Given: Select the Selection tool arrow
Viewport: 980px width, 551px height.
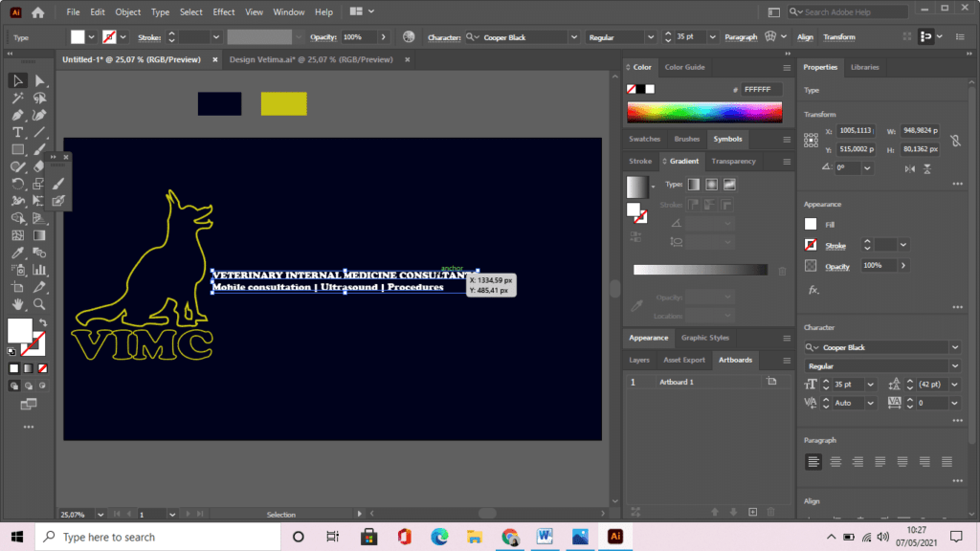Looking at the screenshot, I should (17, 80).
